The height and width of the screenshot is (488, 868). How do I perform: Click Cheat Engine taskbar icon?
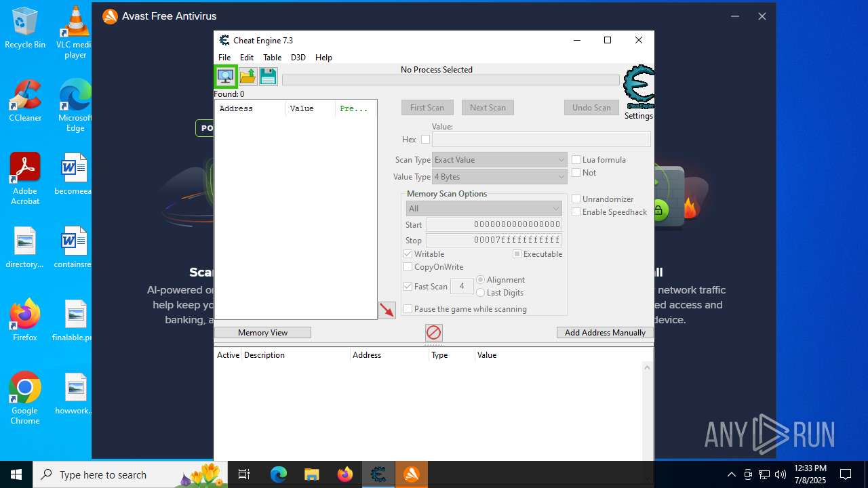tap(378, 474)
